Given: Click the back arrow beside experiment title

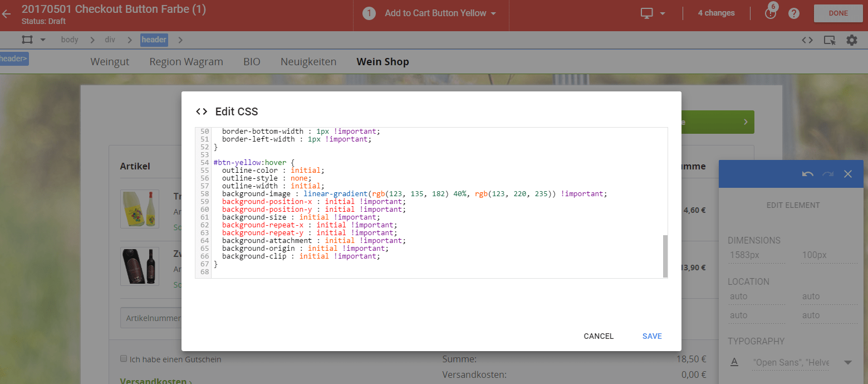Looking at the screenshot, I should click(x=6, y=14).
